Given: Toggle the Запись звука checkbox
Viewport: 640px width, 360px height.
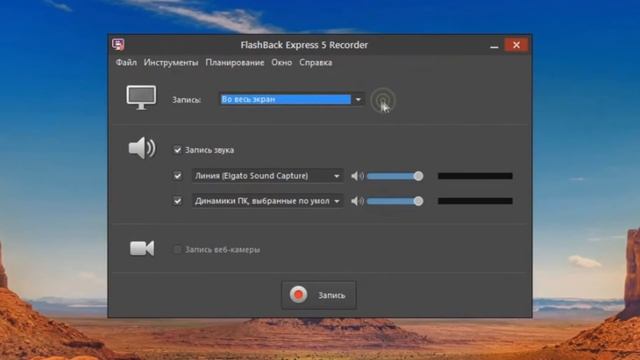Looking at the screenshot, I should coord(177,150).
